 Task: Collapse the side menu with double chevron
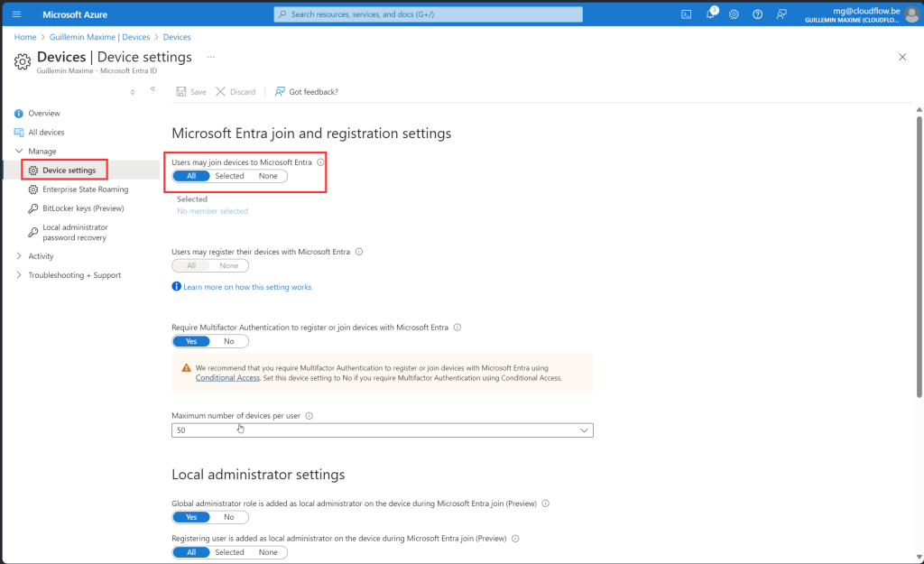(x=152, y=89)
